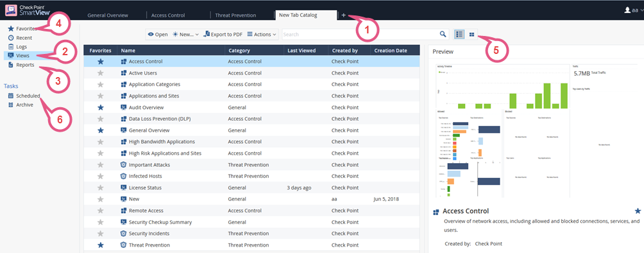
Task: Select the High Bandwidth Applications row
Action: tap(252, 141)
